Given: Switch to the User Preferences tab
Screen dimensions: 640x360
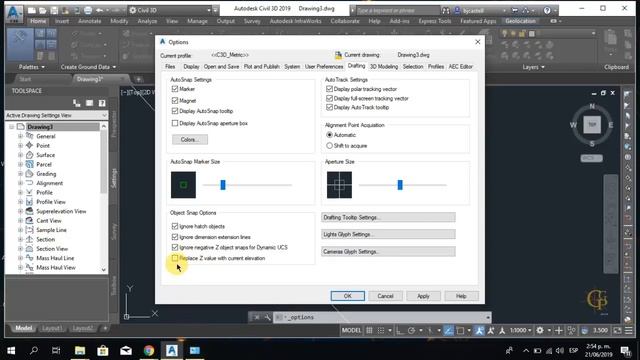Looking at the screenshot, I should coord(324,67).
